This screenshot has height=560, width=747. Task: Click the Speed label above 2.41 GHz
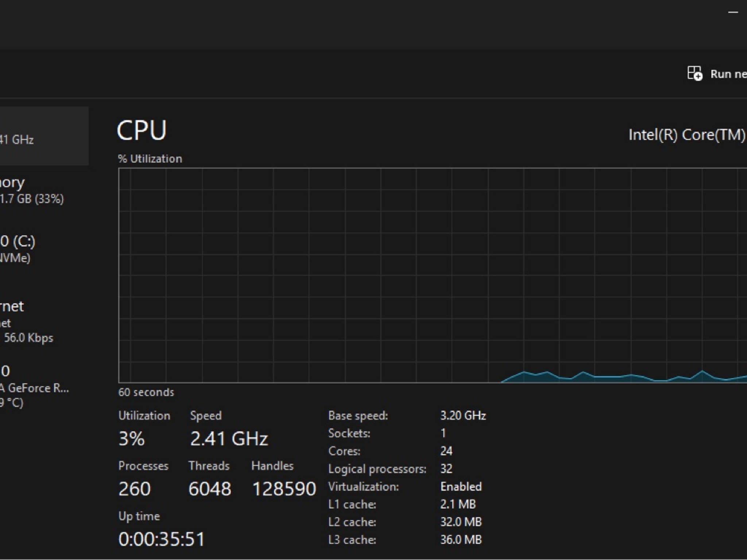coord(206,416)
